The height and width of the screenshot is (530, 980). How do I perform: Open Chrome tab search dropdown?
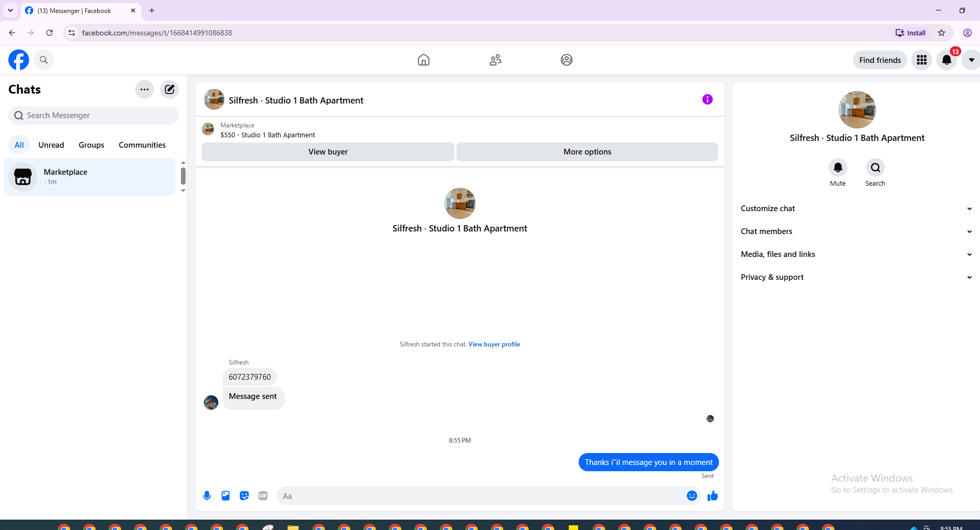click(x=10, y=10)
